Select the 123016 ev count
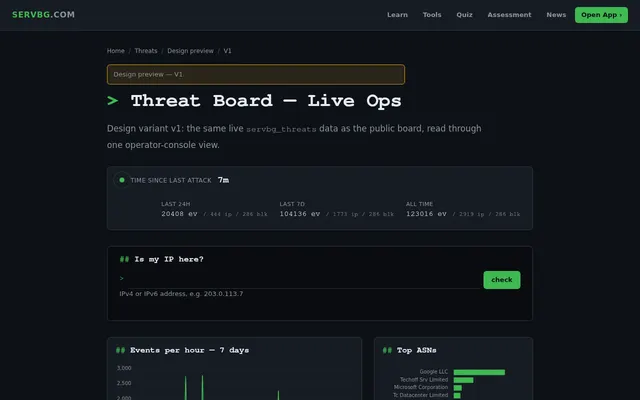Image resolution: width=640 pixels, height=400 pixels. 426,214
